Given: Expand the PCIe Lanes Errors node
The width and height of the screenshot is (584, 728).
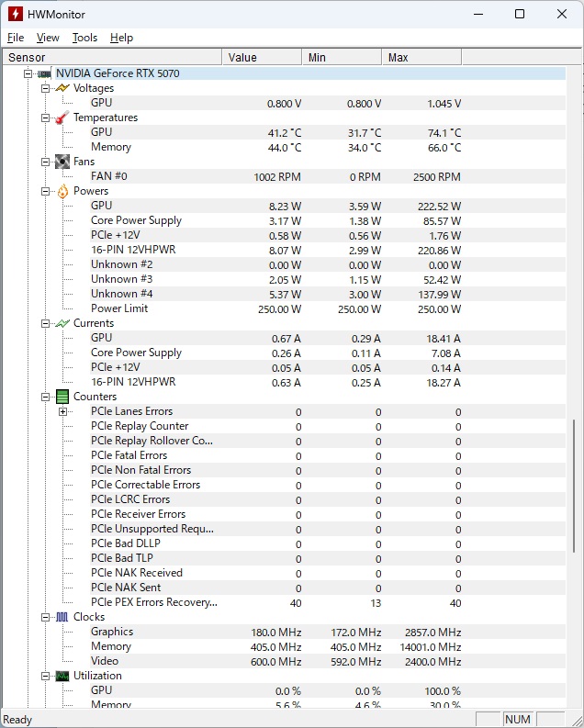Looking at the screenshot, I should pos(62,411).
